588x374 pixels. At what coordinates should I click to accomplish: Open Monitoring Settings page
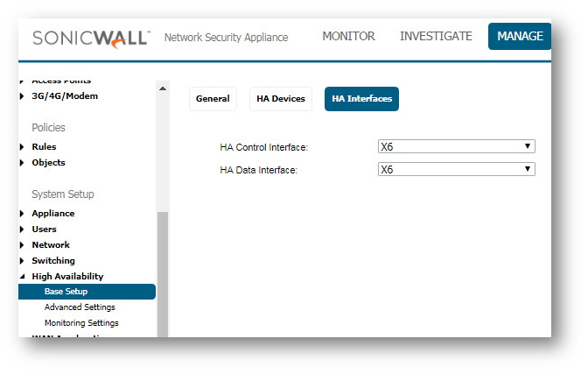[x=81, y=323]
